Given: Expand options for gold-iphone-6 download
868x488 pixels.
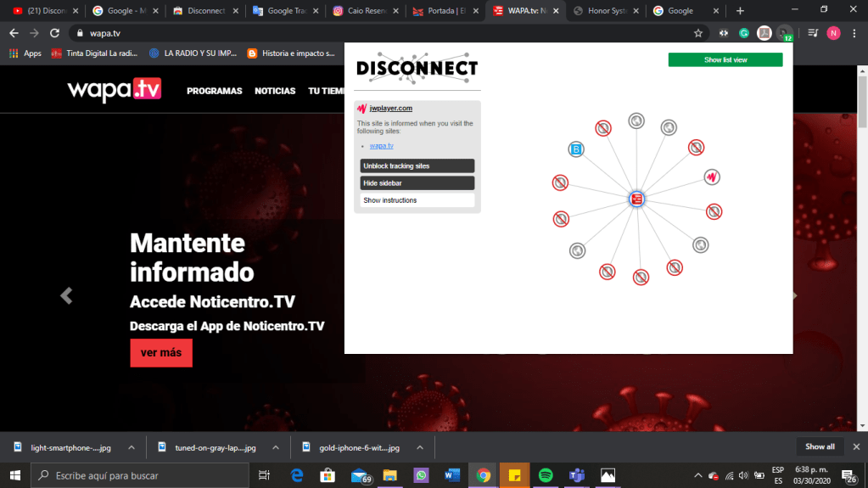Looking at the screenshot, I should (418, 447).
